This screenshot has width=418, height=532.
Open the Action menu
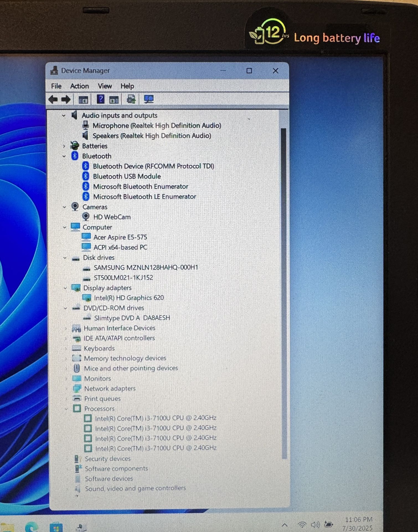(x=80, y=86)
